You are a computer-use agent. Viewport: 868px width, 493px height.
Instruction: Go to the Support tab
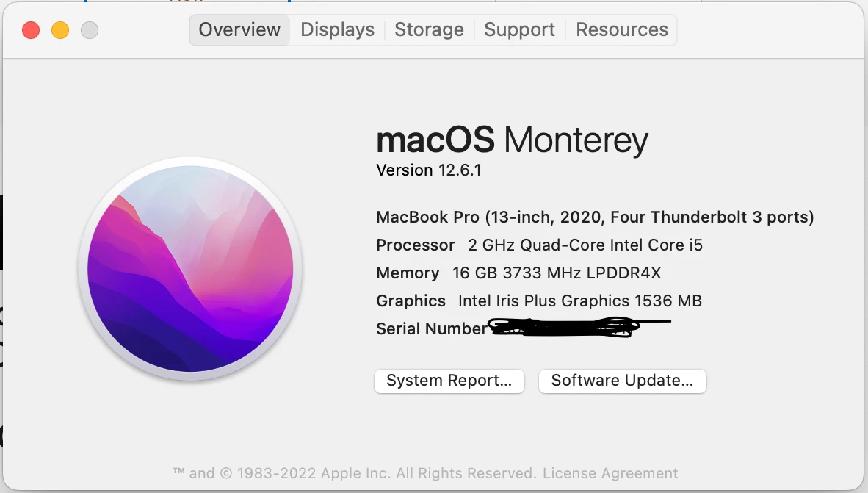click(x=519, y=30)
